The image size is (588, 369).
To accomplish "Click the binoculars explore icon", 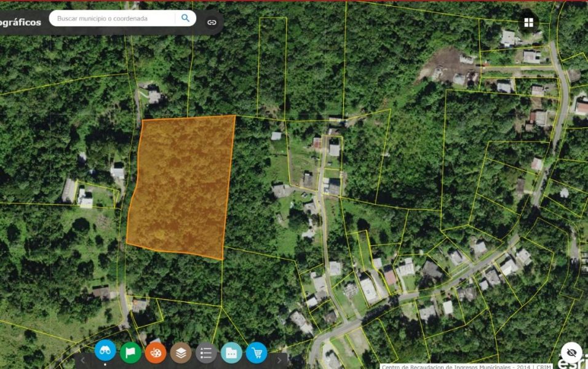I will point(105,352).
